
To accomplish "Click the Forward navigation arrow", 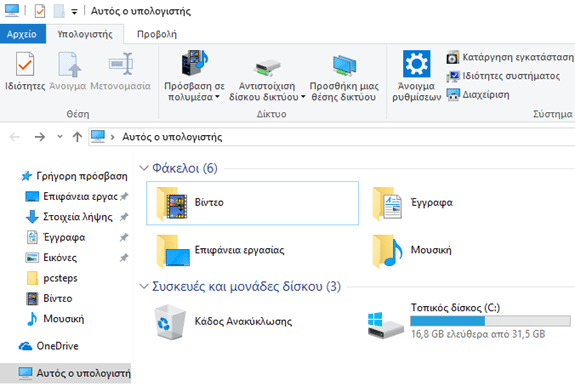I will 40,137.
